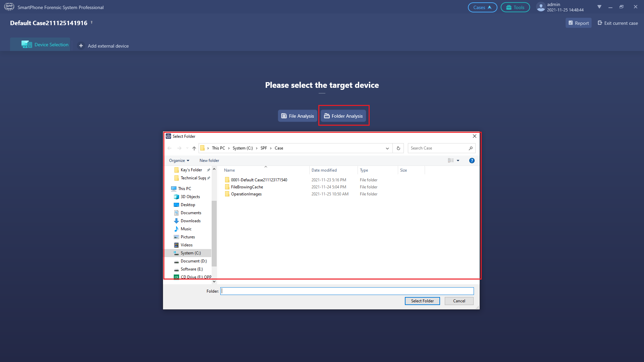Select the 0001-Default Case211123171540 folder
The width and height of the screenshot is (644, 362).
[x=259, y=179]
